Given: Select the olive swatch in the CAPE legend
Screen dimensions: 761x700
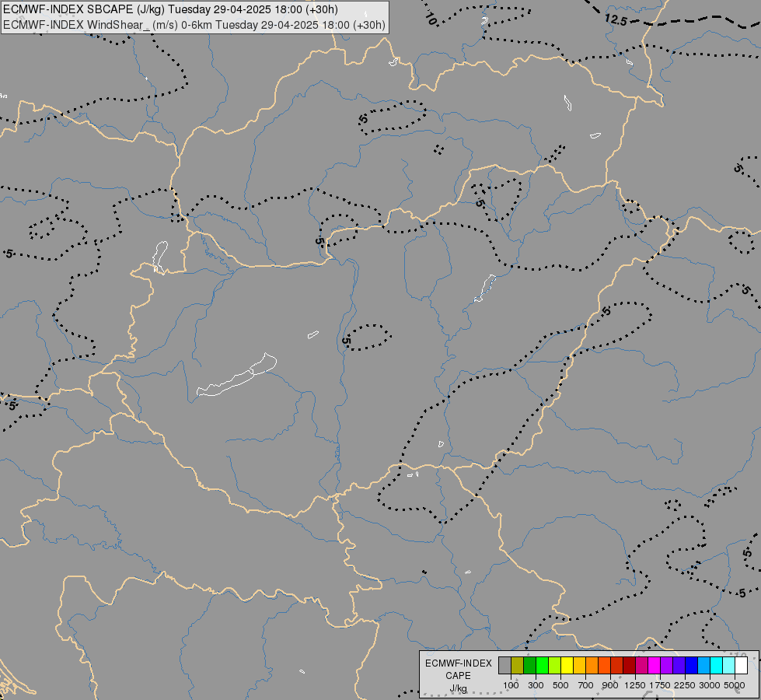Looking at the screenshot, I should click(x=518, y=666).
